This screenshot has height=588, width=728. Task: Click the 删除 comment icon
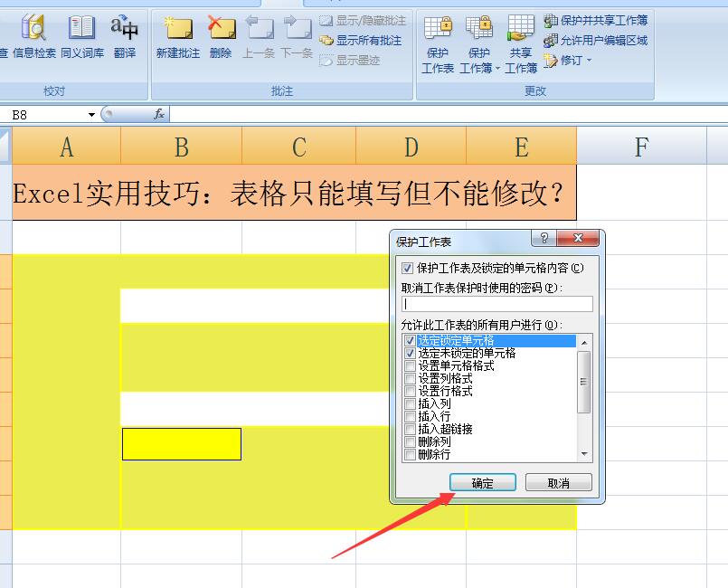(x=221, y=37)
